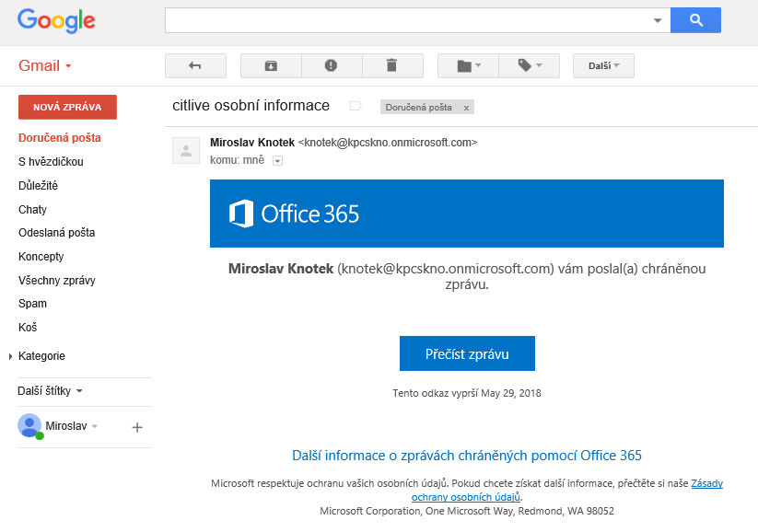Click the Přečíst zprávu button

(467, 353)
